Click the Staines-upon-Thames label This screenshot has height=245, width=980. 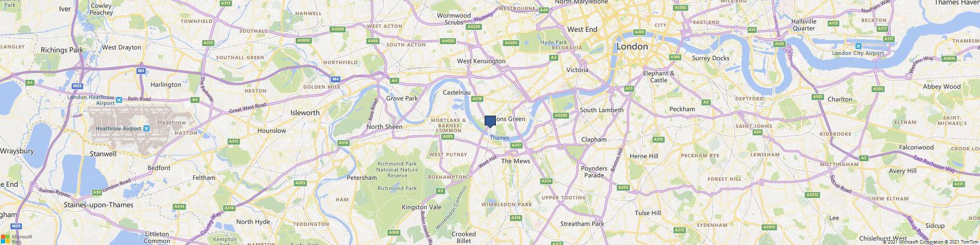pyautogui.click(x=98, y=205)
